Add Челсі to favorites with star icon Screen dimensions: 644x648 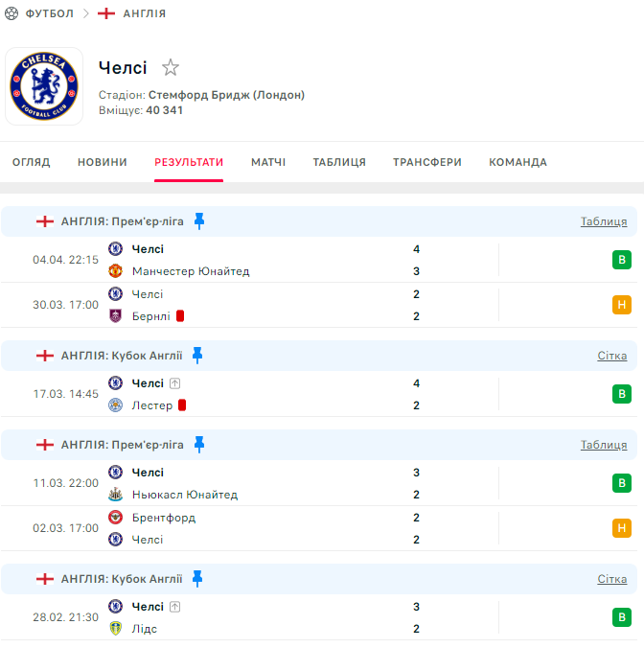click(171, 67)
